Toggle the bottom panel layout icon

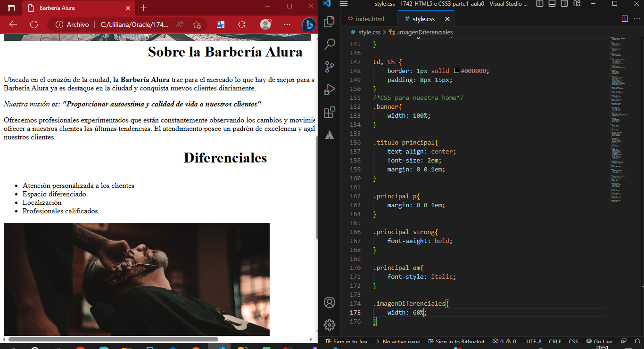[x=553, y=4]
